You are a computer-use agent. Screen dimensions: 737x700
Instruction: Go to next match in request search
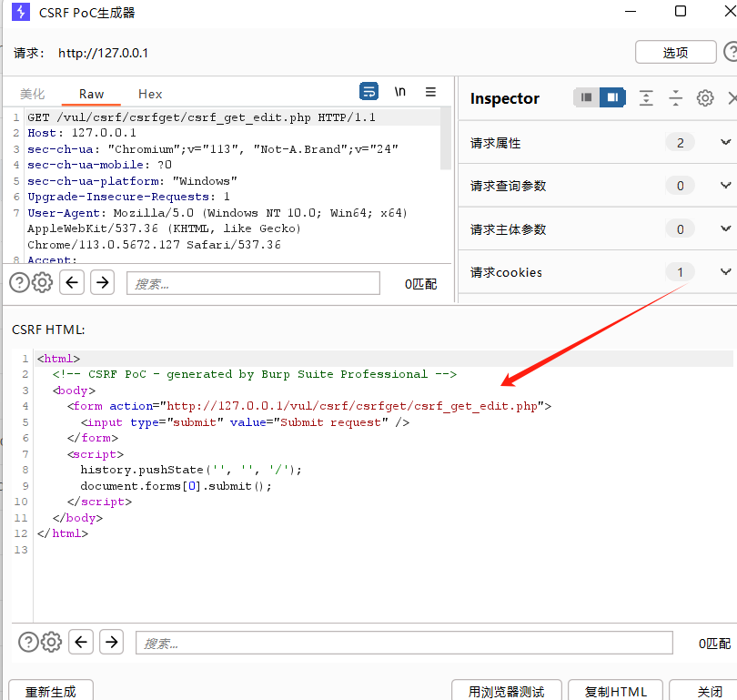(103, 282)
